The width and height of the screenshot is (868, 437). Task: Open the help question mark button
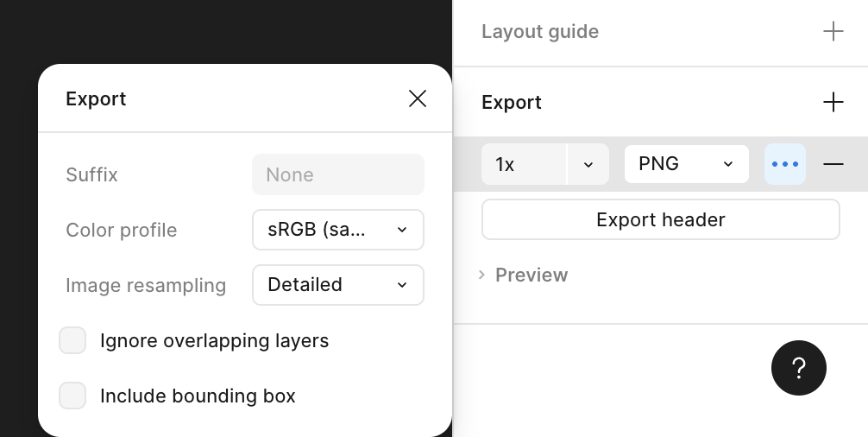click(x=798, y=368)
